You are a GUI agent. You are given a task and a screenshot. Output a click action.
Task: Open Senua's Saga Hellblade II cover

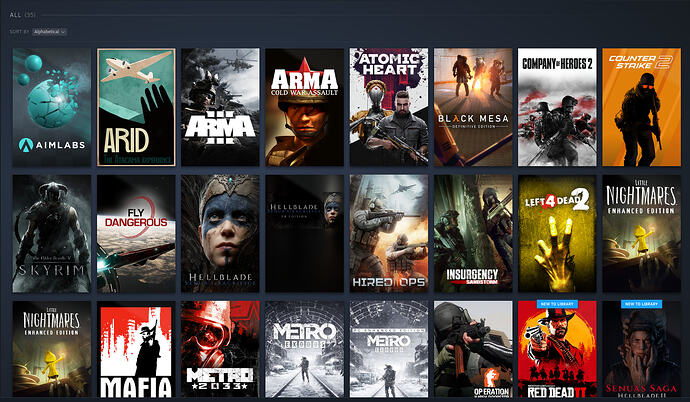[x=640, y=352]
